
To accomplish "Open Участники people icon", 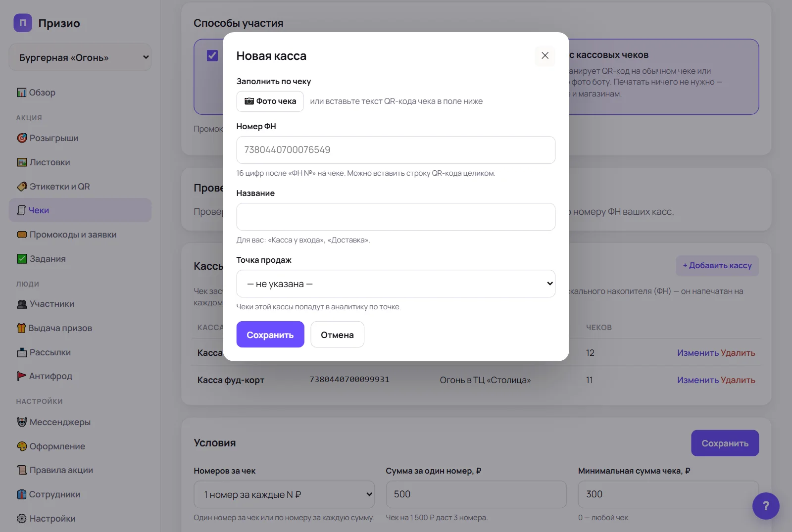I will 22,304.
